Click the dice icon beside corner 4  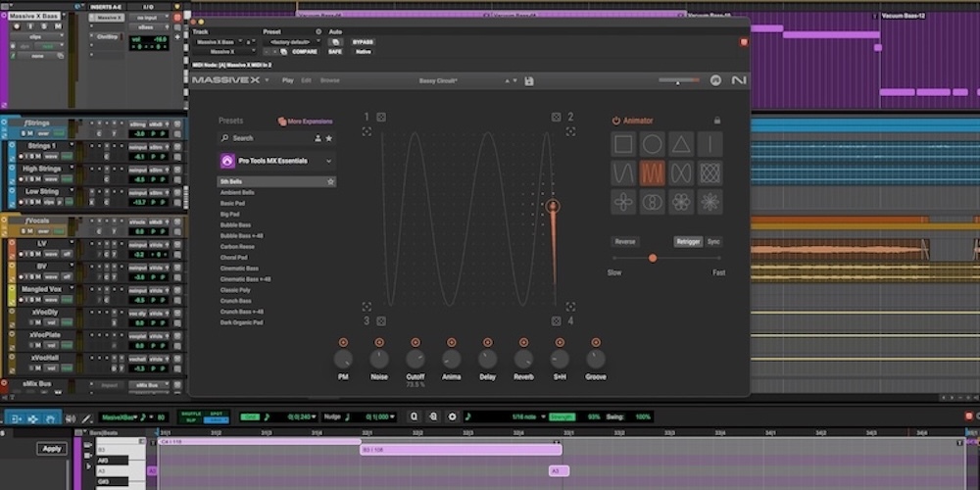[556, 320]
